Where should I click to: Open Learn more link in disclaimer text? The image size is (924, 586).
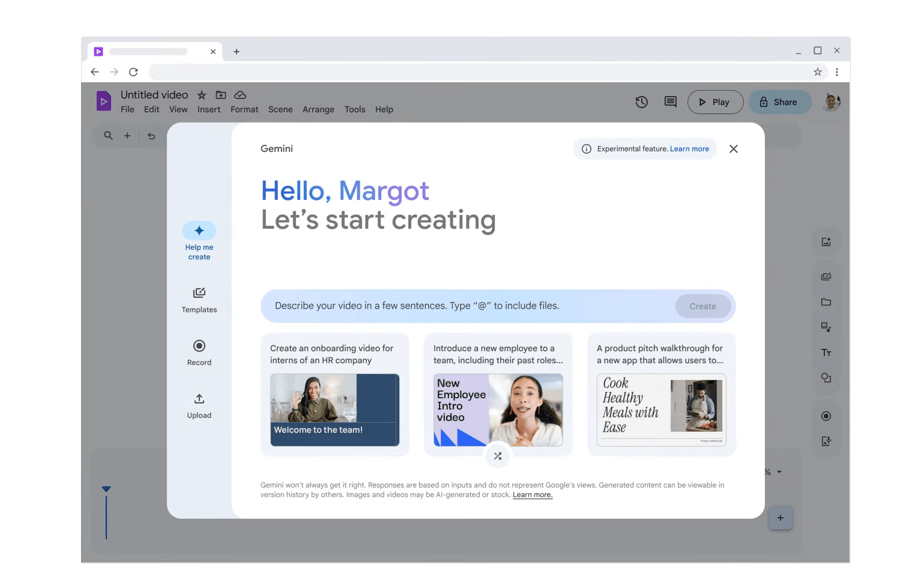pyautogui.click(x=533, y=495)
